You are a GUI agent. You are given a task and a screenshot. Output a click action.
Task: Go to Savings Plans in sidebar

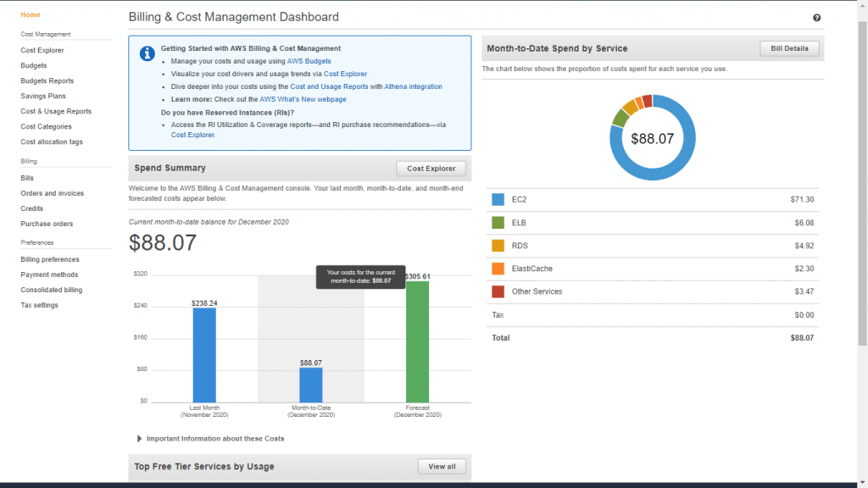click(x=42, y=96)
